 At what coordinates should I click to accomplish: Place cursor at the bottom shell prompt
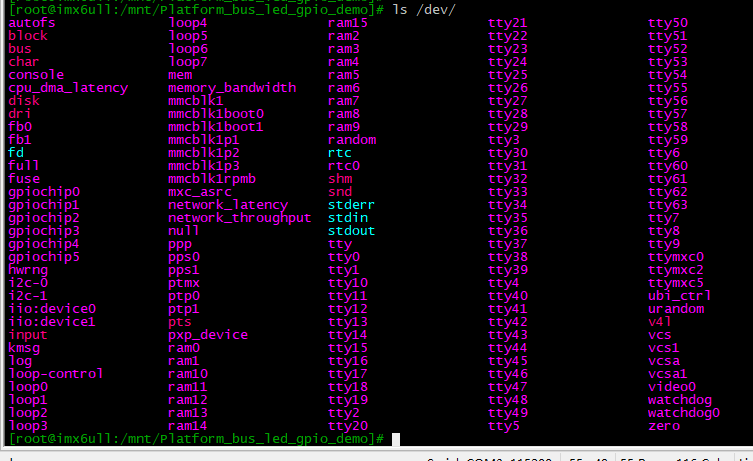click(396, 439)
